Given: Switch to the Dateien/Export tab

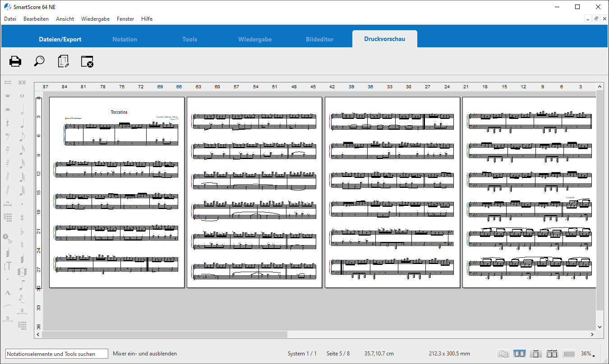Looking at the screenshot, I should 60,39.
